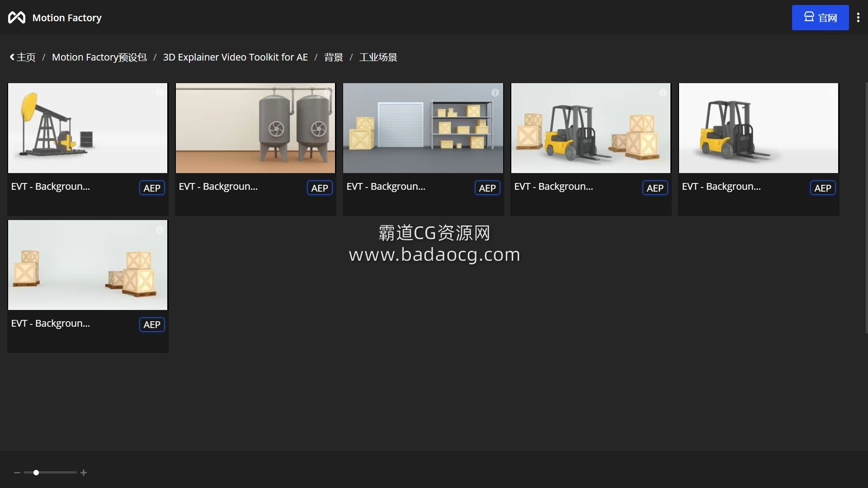This screenshot has width=868, height=488.
Task: Decrease thumbnail size with minus icon
Action: 17,473
